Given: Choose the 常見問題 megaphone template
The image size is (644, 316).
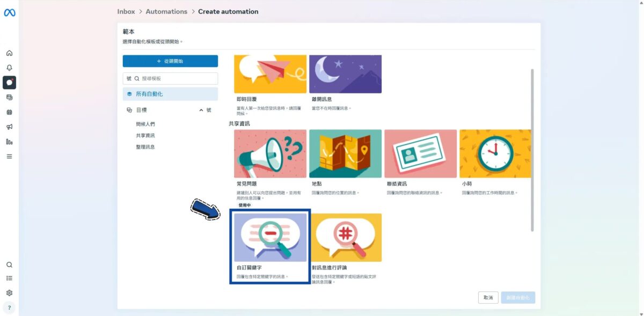Looking at the screenshot, I should [x=270, y=153].
